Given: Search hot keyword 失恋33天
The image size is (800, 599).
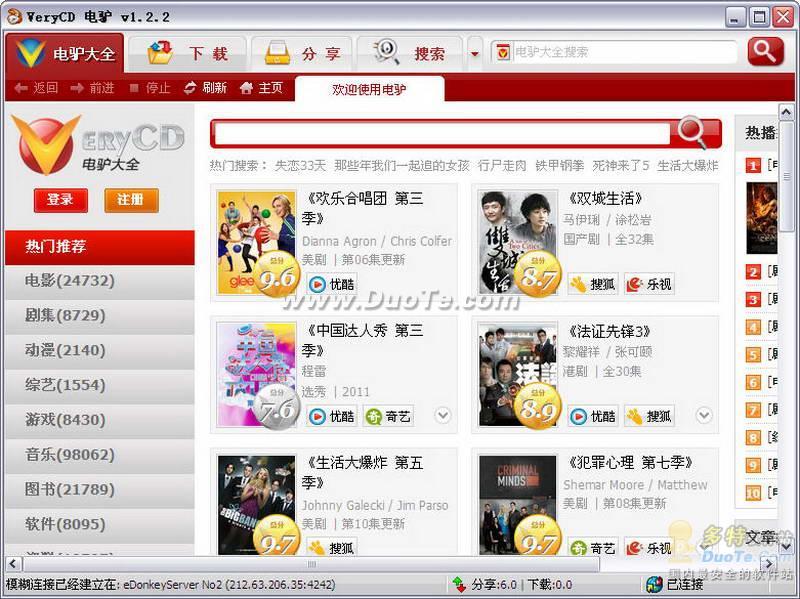Looking at the screenshot, I should tap(300, 166).
